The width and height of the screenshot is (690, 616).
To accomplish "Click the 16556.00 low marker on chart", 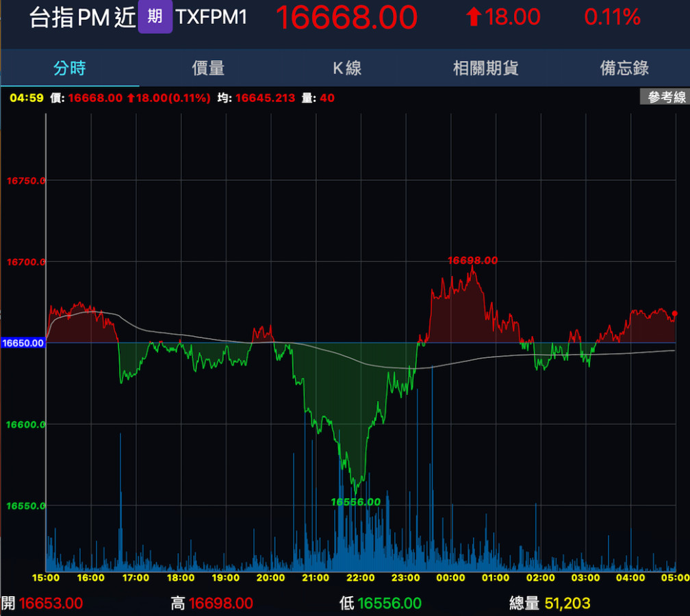I will [x=355, y=502].
